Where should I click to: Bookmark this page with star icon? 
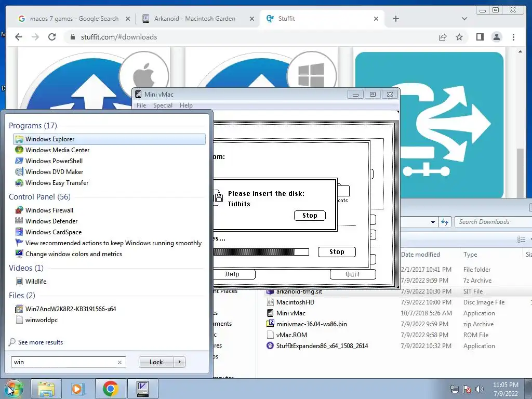(459, 37)
